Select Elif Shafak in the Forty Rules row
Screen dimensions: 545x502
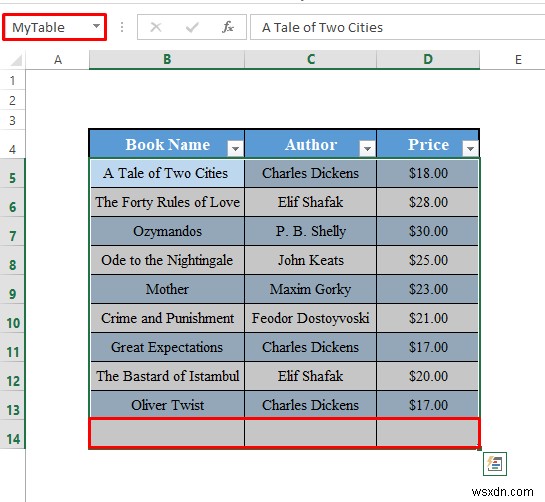click(310, 202)
